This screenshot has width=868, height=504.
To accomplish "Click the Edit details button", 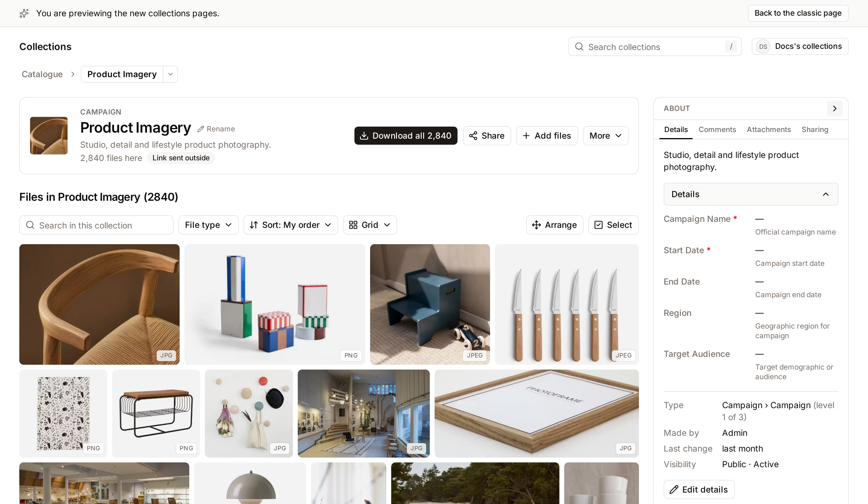I will (x=699, y=490).
